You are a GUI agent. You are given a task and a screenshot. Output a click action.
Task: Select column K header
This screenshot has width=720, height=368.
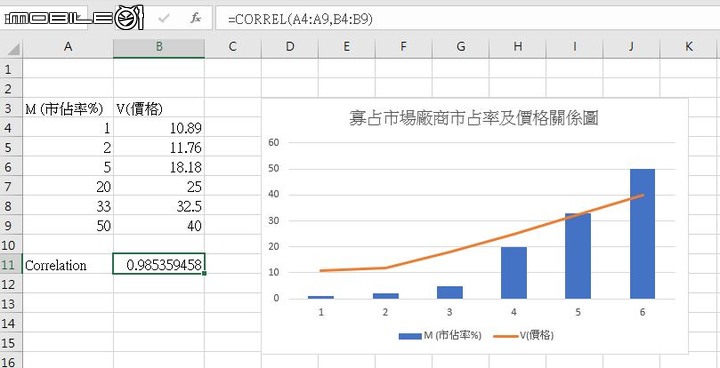click(x=689, y=47)
